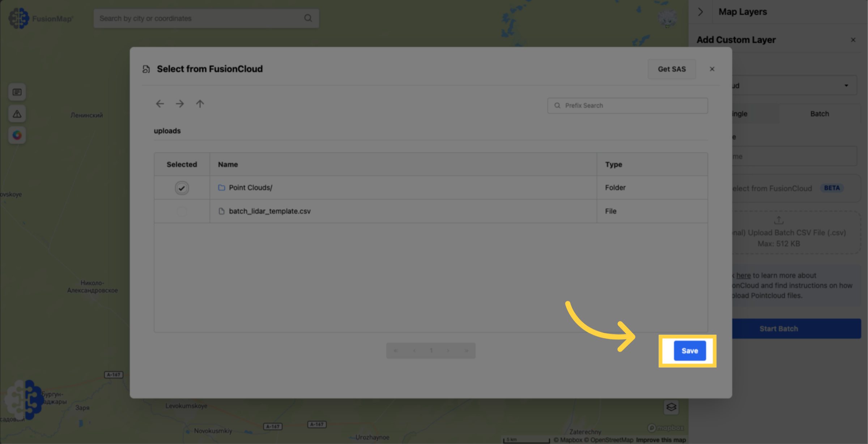Select page 1 in pagination
868x444 pixels.
pos(431,351)
